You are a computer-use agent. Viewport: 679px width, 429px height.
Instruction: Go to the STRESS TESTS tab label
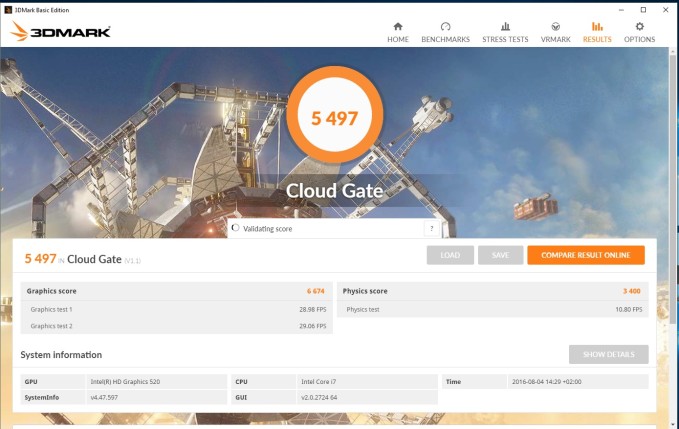pos(505,39)
